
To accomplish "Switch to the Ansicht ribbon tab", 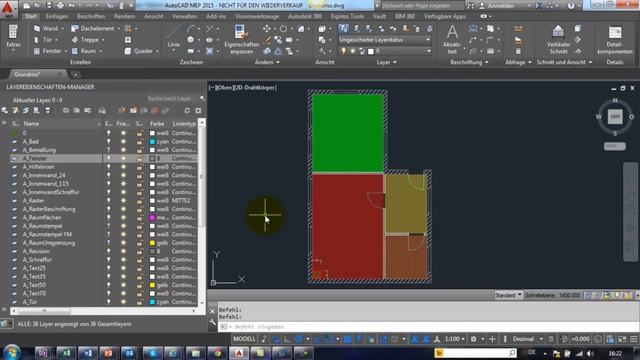I will pyautogui.click(x=153, y=16).
